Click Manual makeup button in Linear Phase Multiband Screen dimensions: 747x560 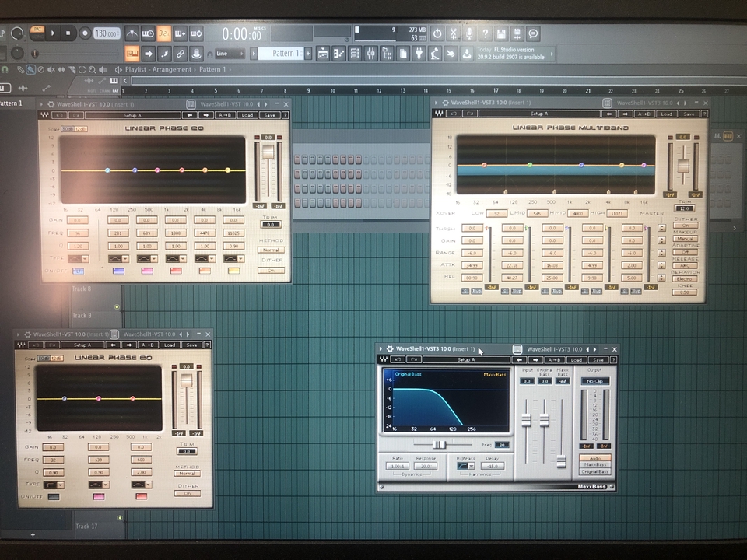point(685,239)
